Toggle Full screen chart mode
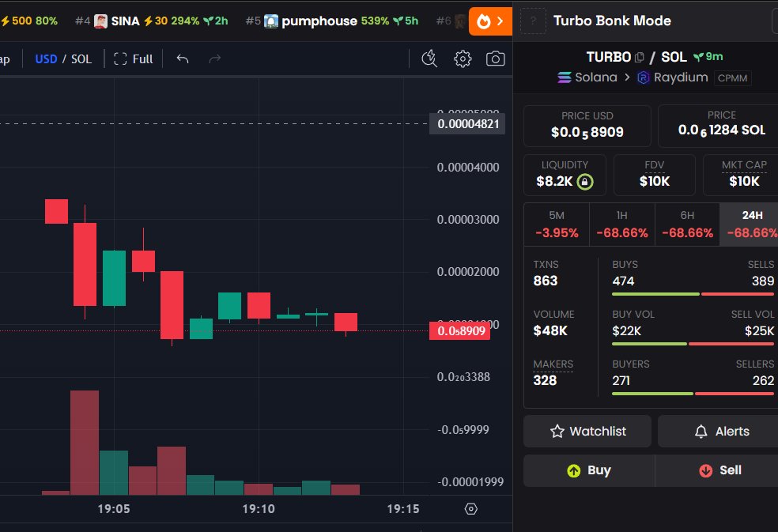The image size is (778, 532). 134,59
